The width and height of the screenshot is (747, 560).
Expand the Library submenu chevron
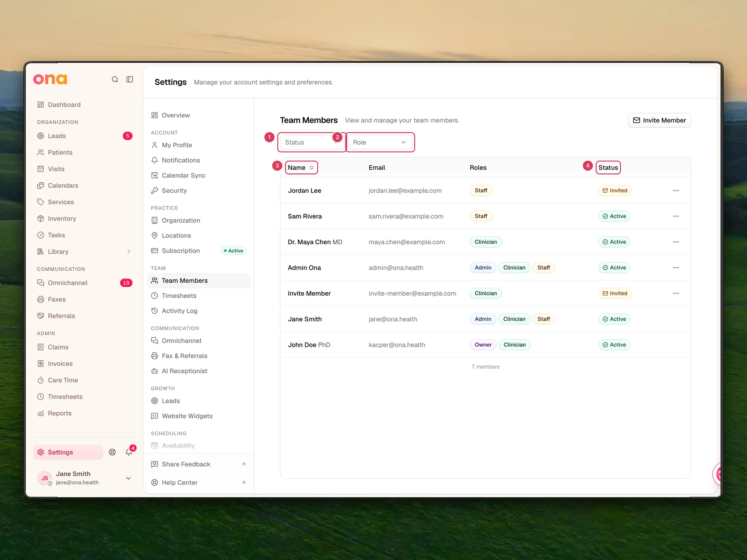click(129, 252)
